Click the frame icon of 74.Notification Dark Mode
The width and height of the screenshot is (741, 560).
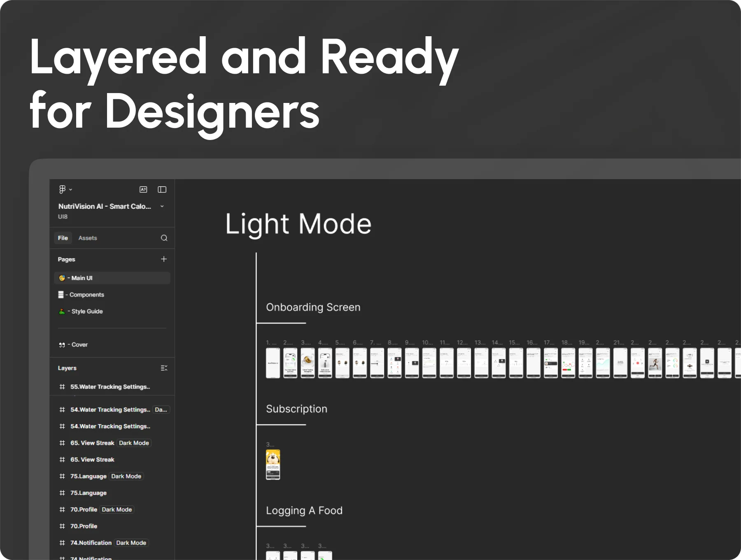point(62,543)
